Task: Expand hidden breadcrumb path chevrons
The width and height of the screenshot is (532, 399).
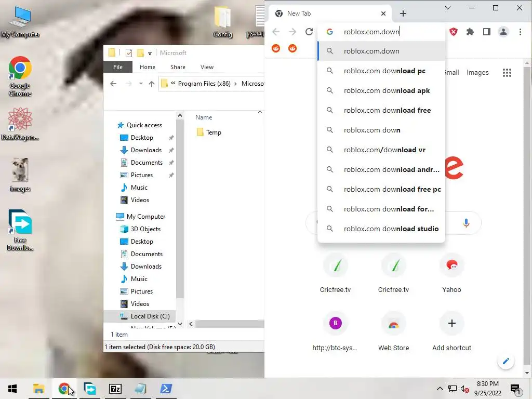Action: click(x=173, y=83)
